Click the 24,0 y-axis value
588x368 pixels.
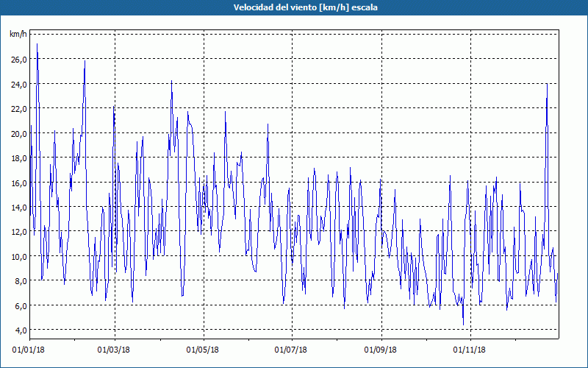(x=19, y=84)
